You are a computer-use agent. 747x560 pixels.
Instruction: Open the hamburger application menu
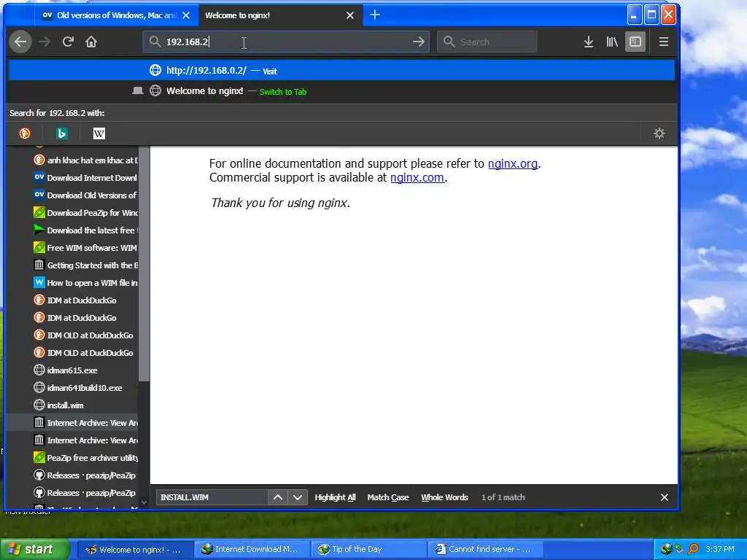[664, 42]
